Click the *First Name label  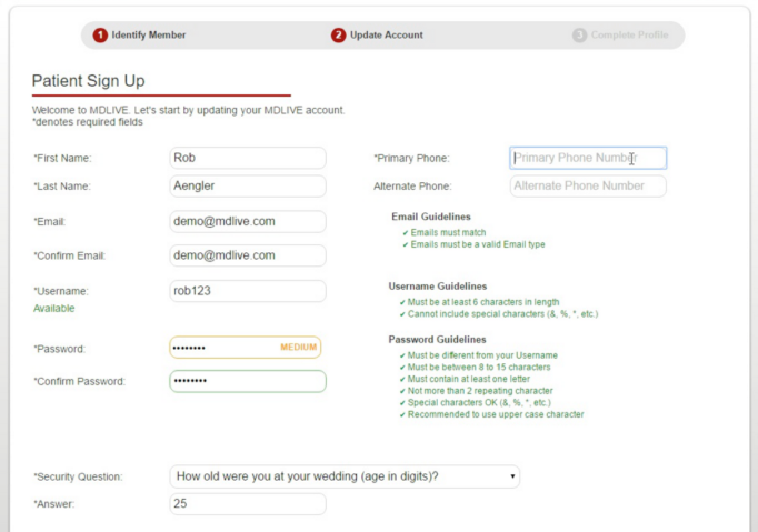62,158
